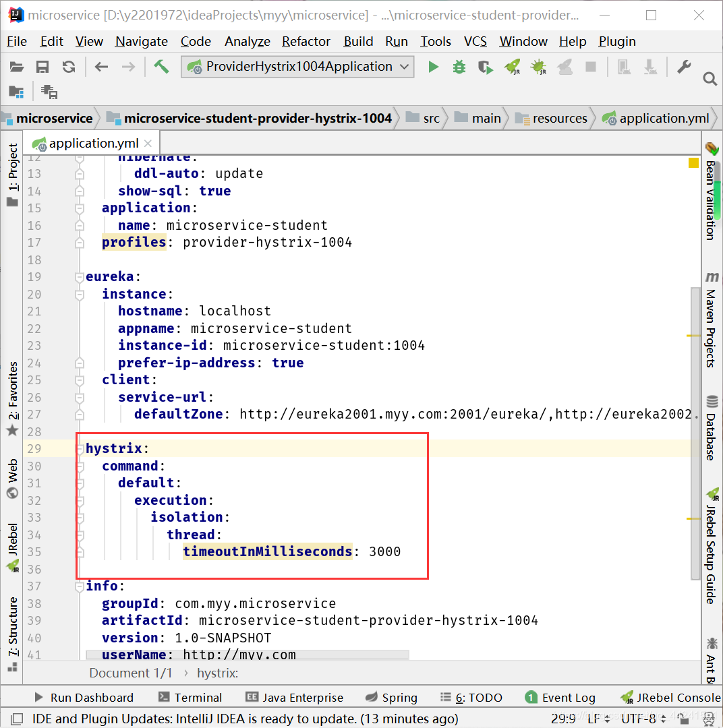Open the Web tool window
Viewport: 723px width, 728px height.
[13, 478]
